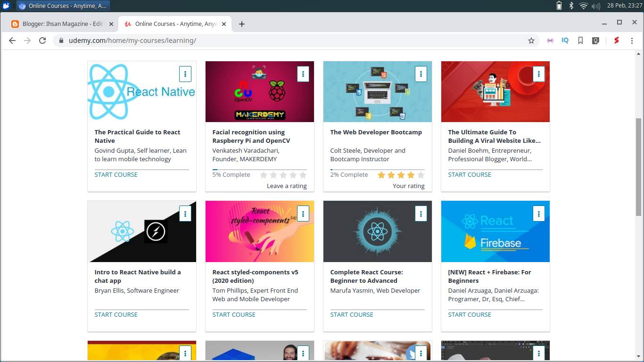Open the lightbulb shield extension icon
This screenshot has width=644, height=362.
(x=596, y=41)
